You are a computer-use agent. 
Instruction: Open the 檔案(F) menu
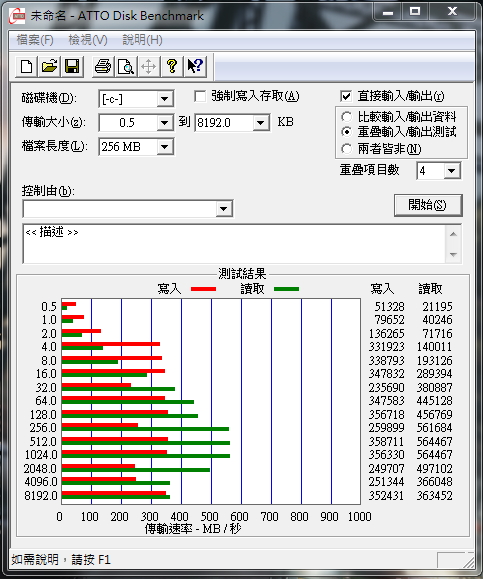click(35, 40)
